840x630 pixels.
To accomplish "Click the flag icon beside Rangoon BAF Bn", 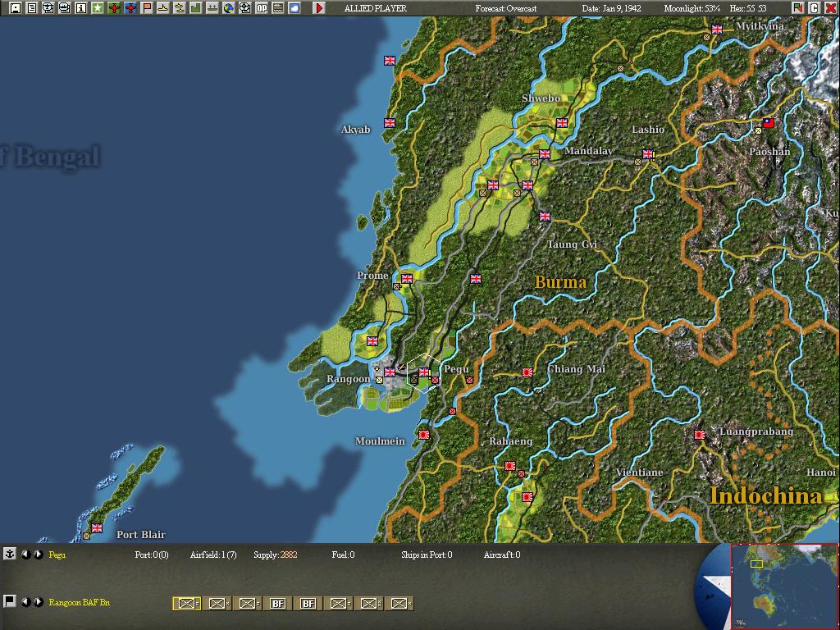I will click(10, 601).
